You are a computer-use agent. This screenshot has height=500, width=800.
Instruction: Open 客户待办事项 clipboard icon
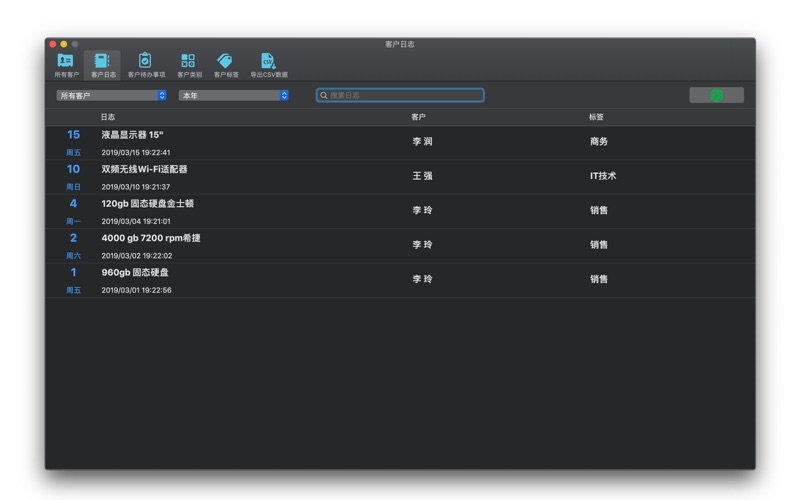pos(146,62)
